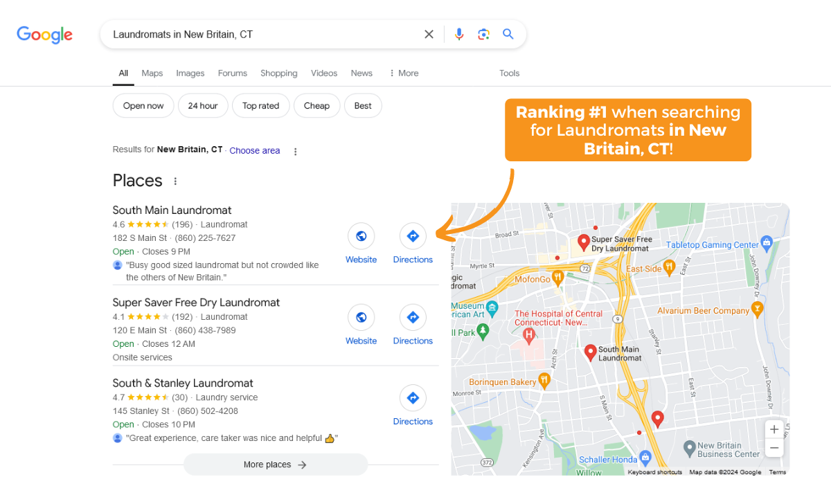Select New Britain Business Center marker
This screenshot has height=504, width=831.
(689, 448)
